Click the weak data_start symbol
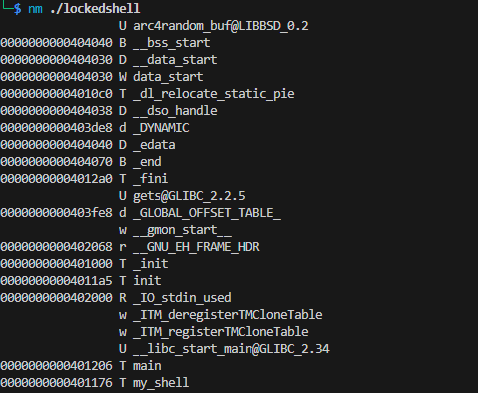The width and height of the screenshot is (478, 393). 168,77
